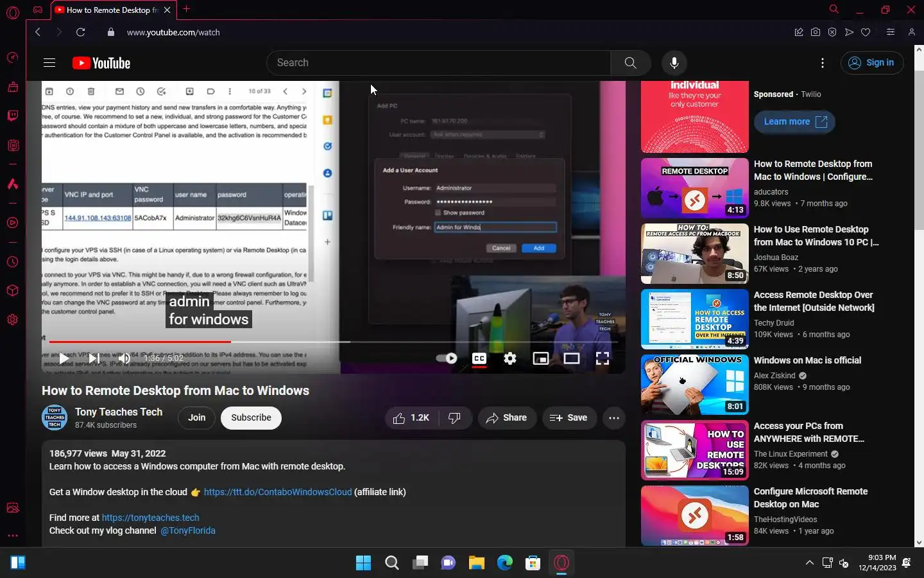924x578 pixels.
Task: Open Opera sidebar settings gear
Action: click(x=13, y=320)
